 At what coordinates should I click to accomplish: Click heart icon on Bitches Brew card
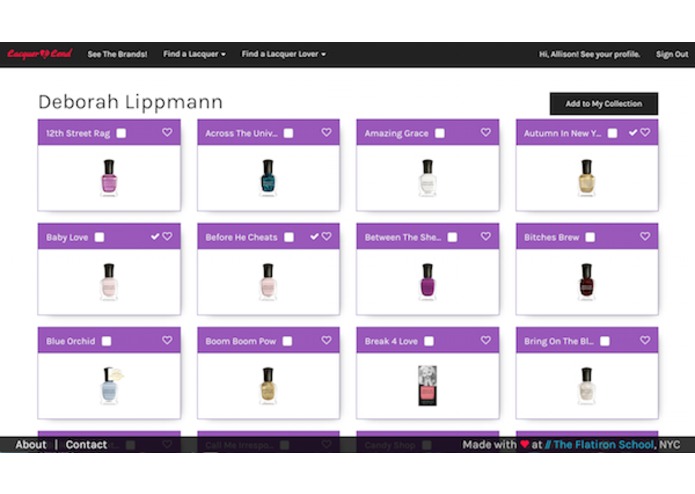pyautogui.click(x=645, y=237)
